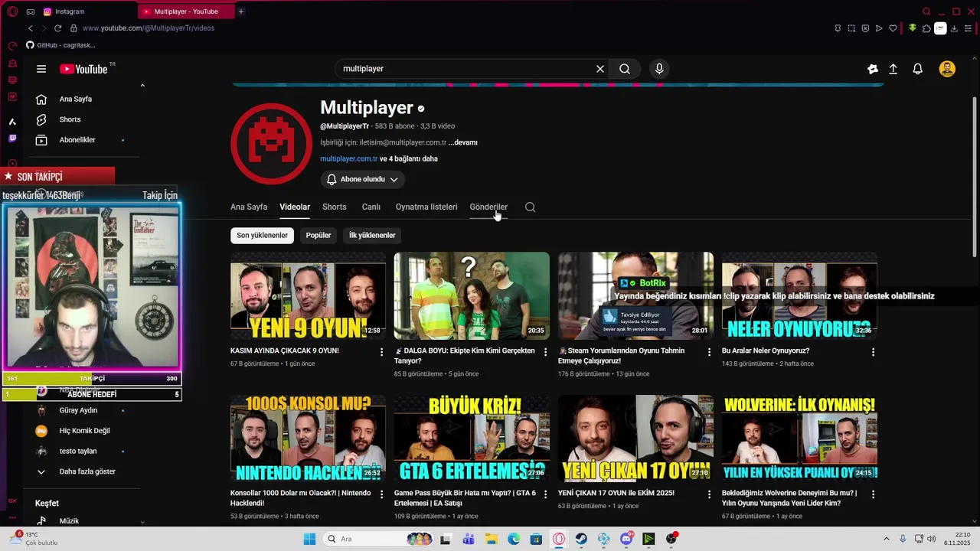Open the YouTube account avatar menu
The image size is (980, 551).
[x=947, y=69]
